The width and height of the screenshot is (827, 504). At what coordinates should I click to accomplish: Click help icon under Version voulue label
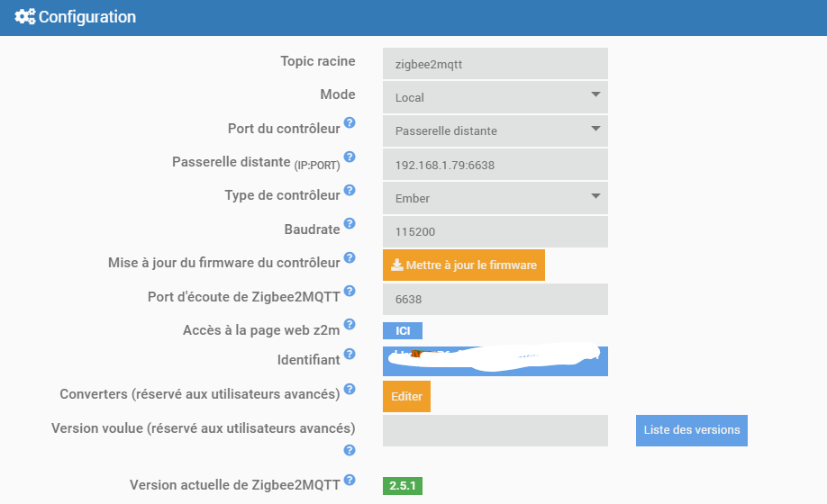click(x=350, y=450)
